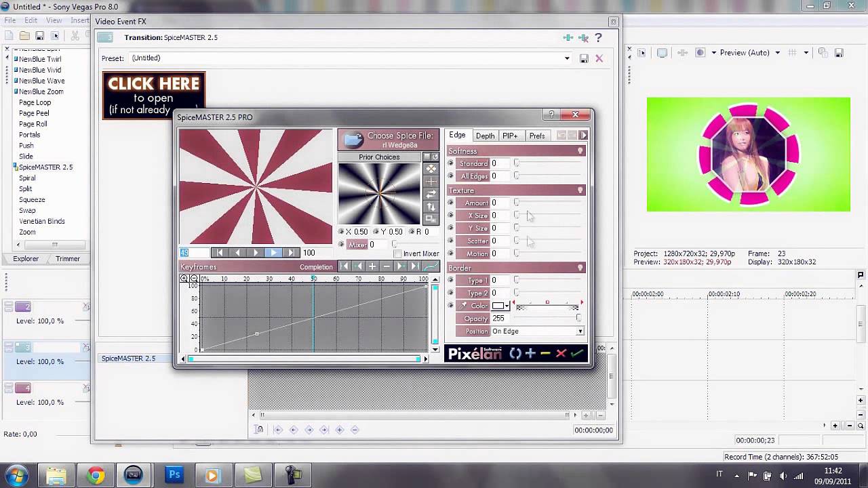Open the Preview (Auto) quality dropdown
The height and width of the screenshot is (488, 868).
pyautogui.click(x=777, y=53)
